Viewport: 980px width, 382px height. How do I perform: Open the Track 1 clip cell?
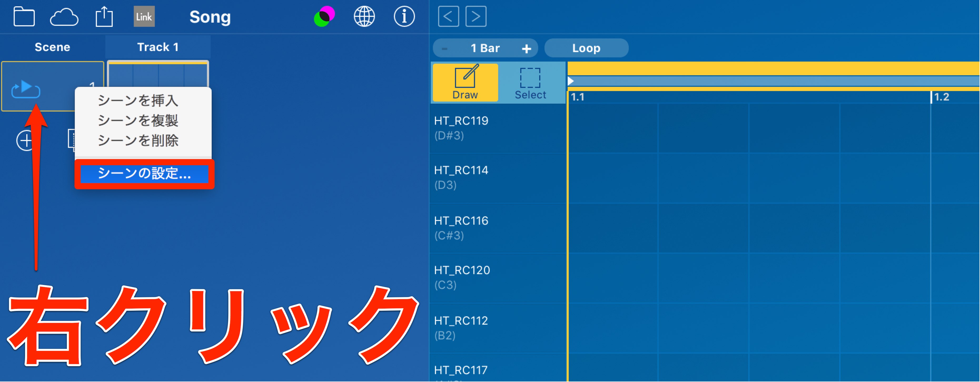(158, 74)
